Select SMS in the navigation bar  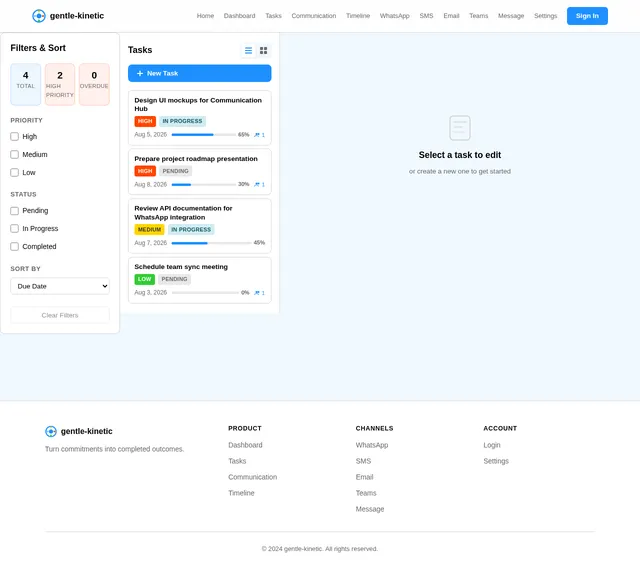(x=426, y=16)
